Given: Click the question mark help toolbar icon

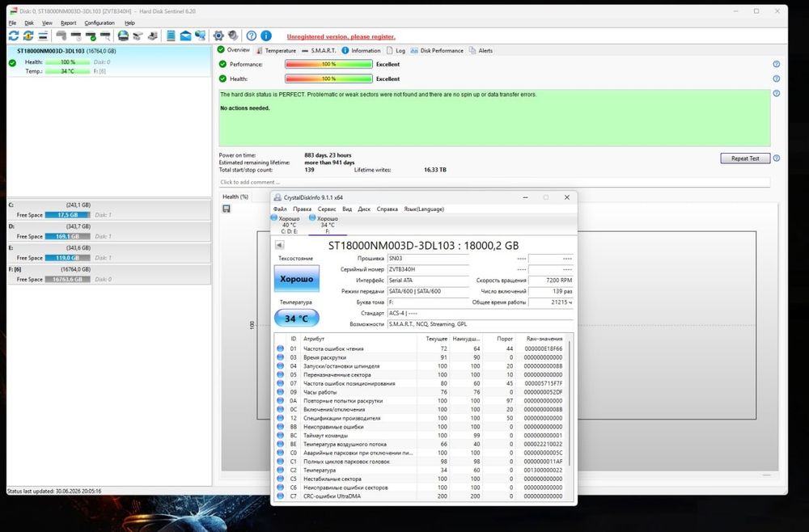Looking at the screenshot, I should (x=252, y=36).
